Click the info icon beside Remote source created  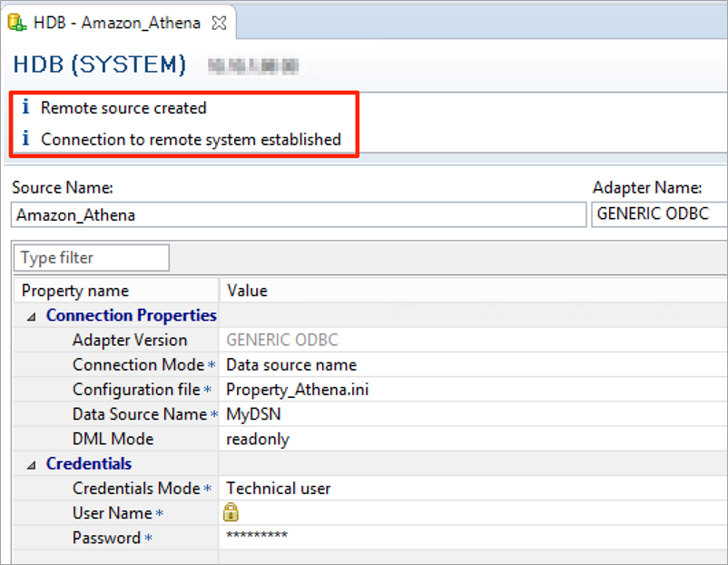26,107
